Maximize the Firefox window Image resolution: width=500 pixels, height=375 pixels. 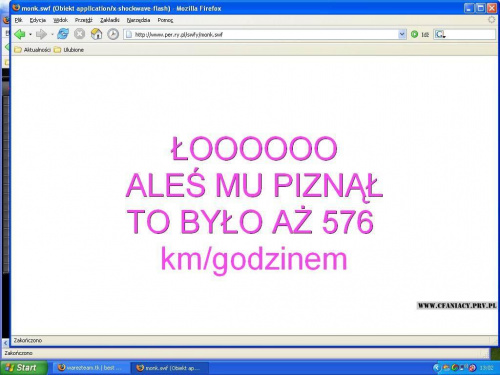tap(480, 8)
